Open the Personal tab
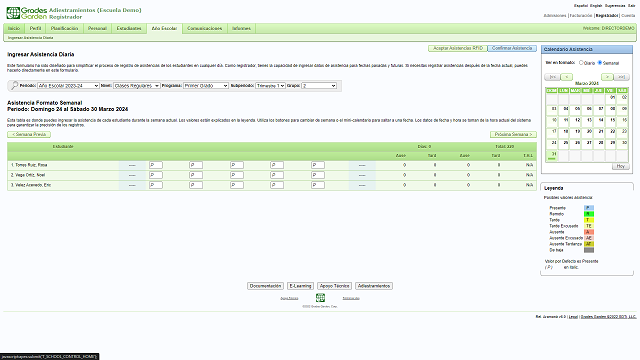Screen dimensions: 640x360 click(x=97, y=29)
